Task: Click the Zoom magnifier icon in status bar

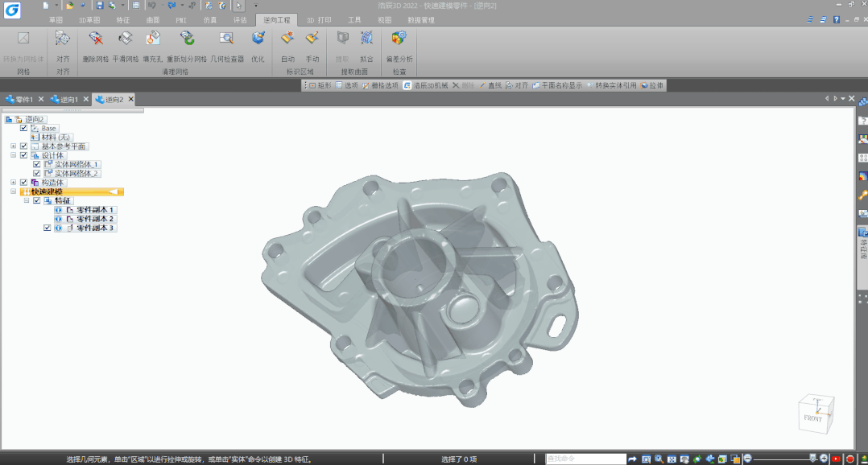Action: 659,459
